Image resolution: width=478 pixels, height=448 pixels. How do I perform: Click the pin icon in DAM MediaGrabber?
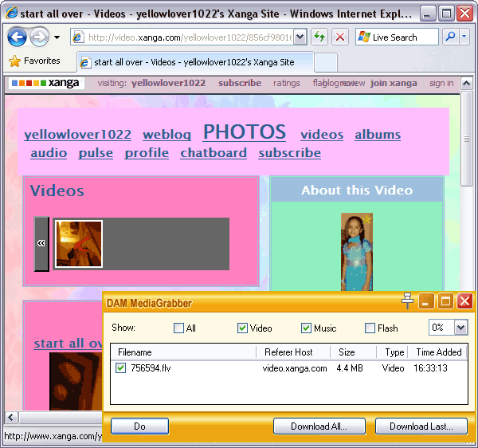tap(407, 301)
